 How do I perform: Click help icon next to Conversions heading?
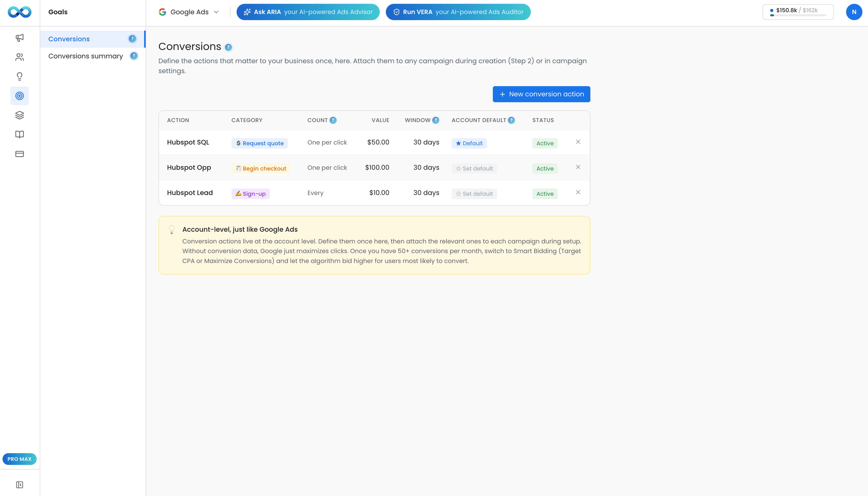pos(228,47)
